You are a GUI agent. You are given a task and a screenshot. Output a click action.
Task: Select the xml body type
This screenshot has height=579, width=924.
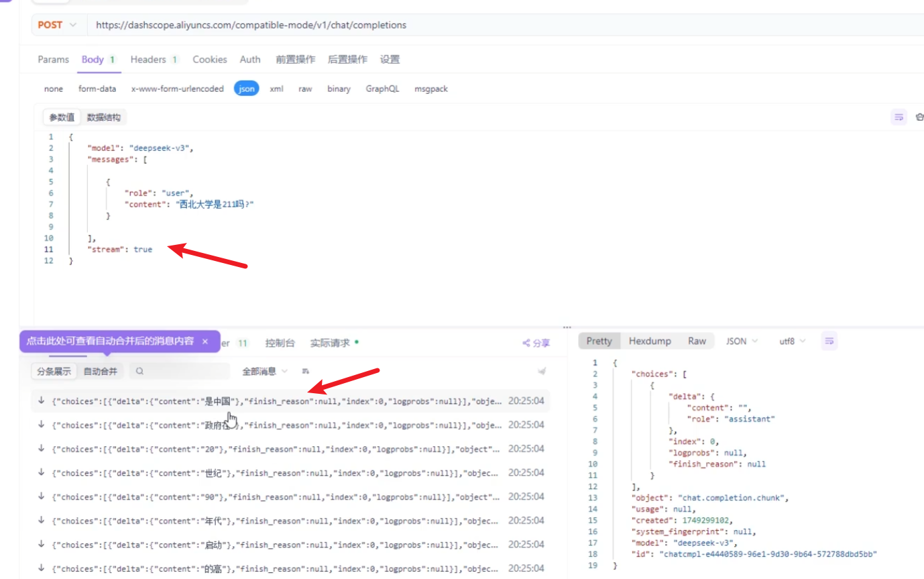[276, 89]
